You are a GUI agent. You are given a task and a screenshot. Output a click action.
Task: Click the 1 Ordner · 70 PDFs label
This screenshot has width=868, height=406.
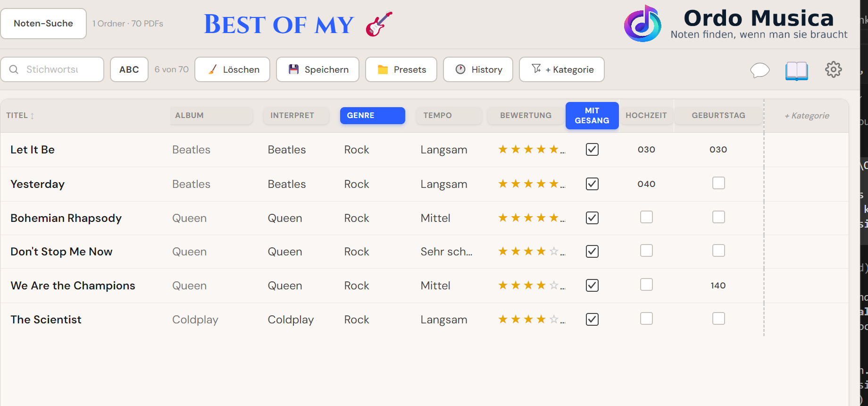coord(128,24)
